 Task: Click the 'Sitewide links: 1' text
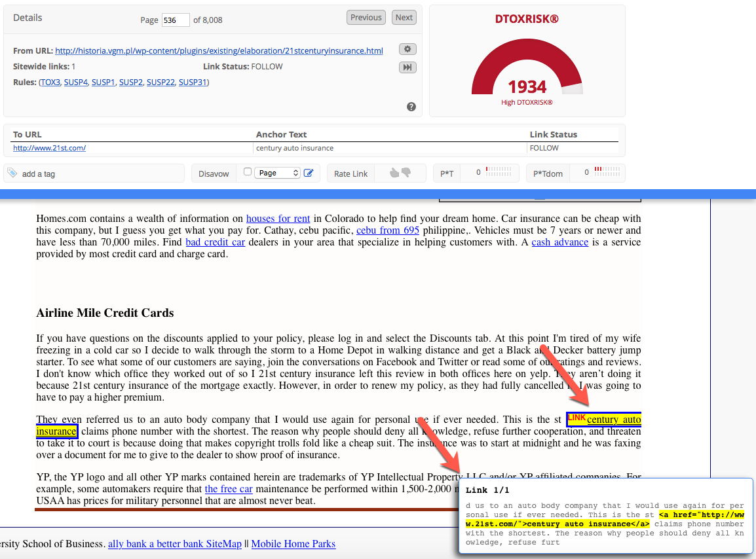(x=44, y=67)
